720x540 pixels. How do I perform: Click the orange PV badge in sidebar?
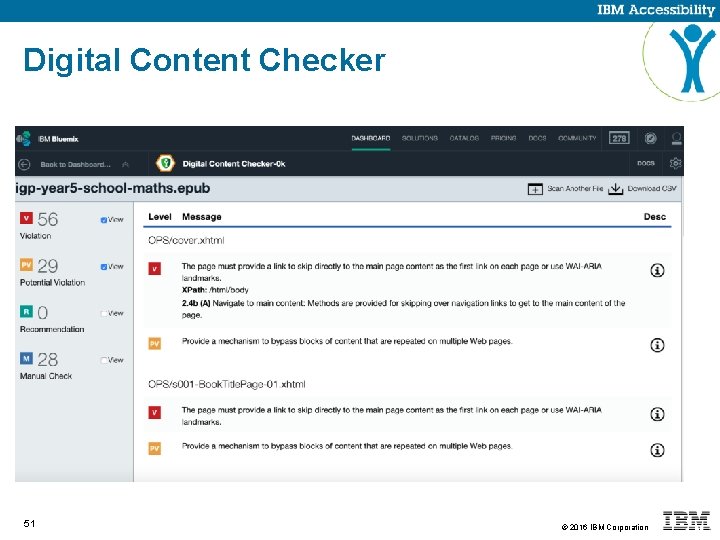(26, 264)
